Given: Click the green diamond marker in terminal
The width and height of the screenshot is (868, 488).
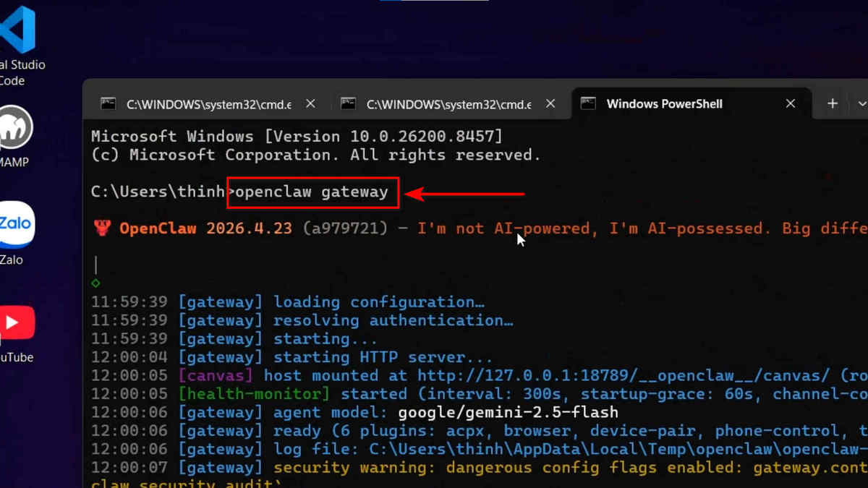Looking at the screenshot, I should [x=95, y=283].
